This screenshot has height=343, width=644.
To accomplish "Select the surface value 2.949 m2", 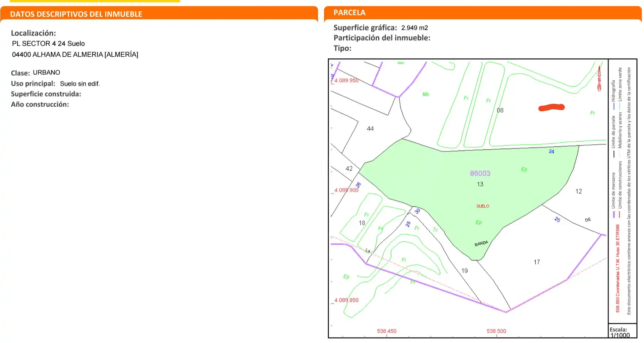I will (x=415, y=28).
